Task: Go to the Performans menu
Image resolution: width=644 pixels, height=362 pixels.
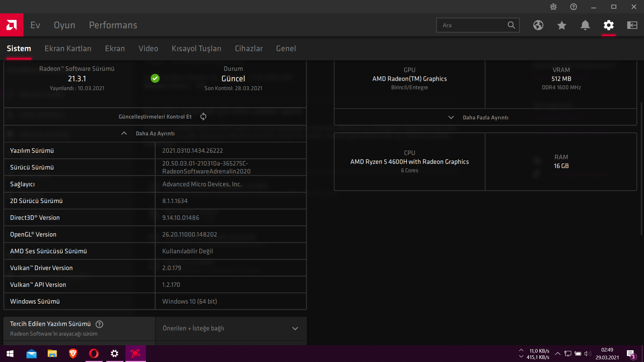Action: [x=113, y=25]
